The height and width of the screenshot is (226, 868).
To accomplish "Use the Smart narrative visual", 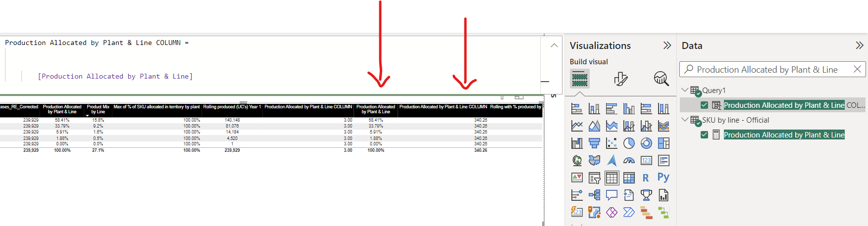I will click(x=629, y=195).
